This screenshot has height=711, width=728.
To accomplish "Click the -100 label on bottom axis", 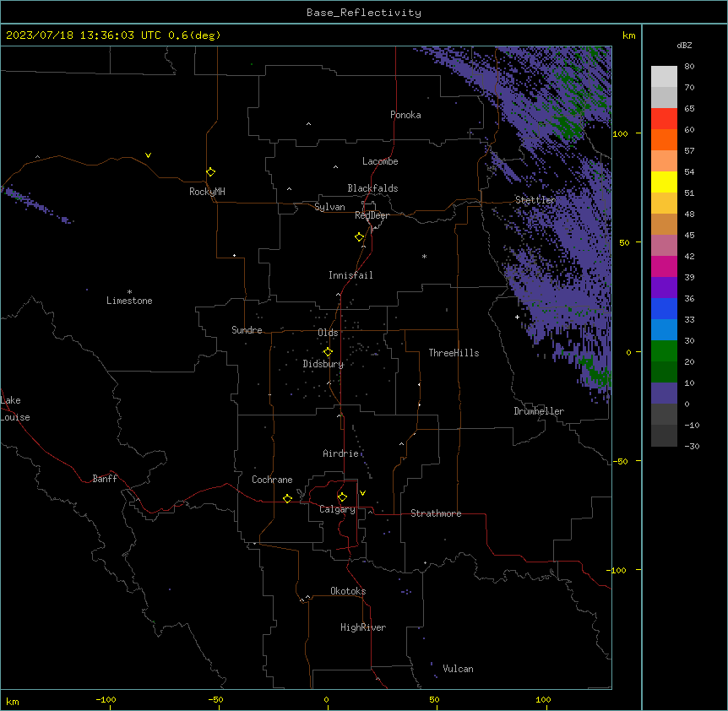I will [106, 699].
